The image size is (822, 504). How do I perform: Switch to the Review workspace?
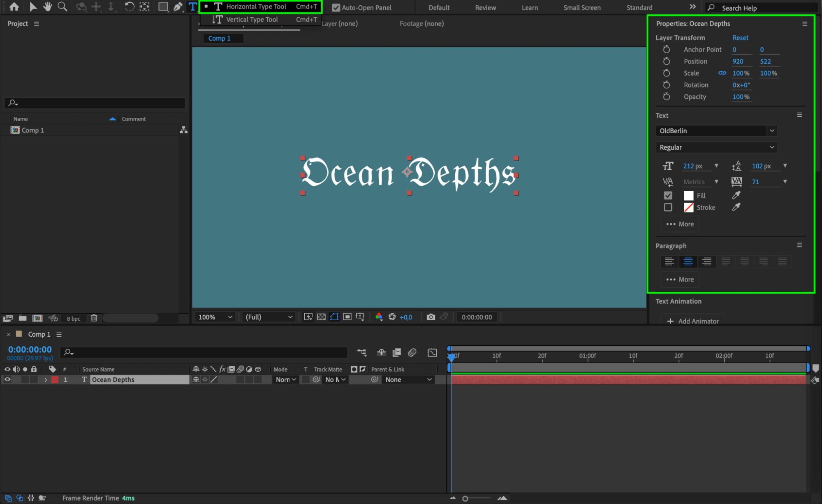pos(485,7)
